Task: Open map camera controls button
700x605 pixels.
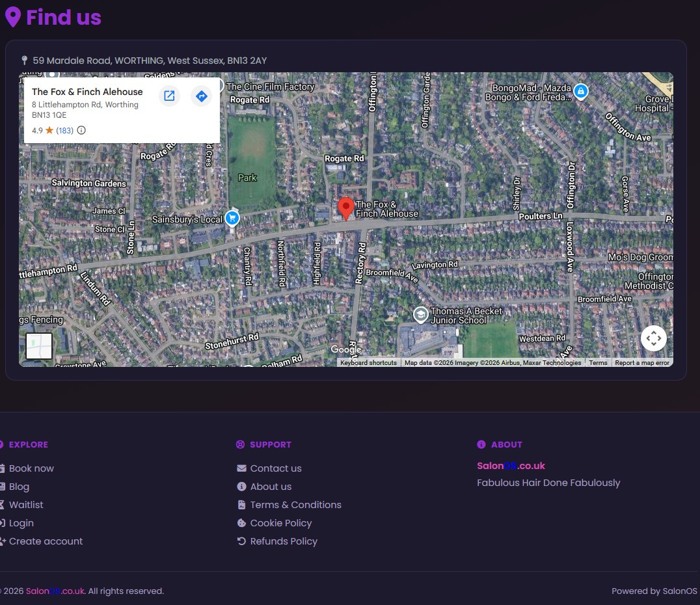Action: (654, 338)
